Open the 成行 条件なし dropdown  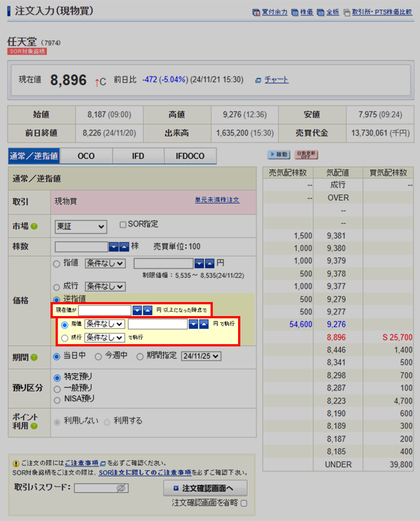(106, 286)
